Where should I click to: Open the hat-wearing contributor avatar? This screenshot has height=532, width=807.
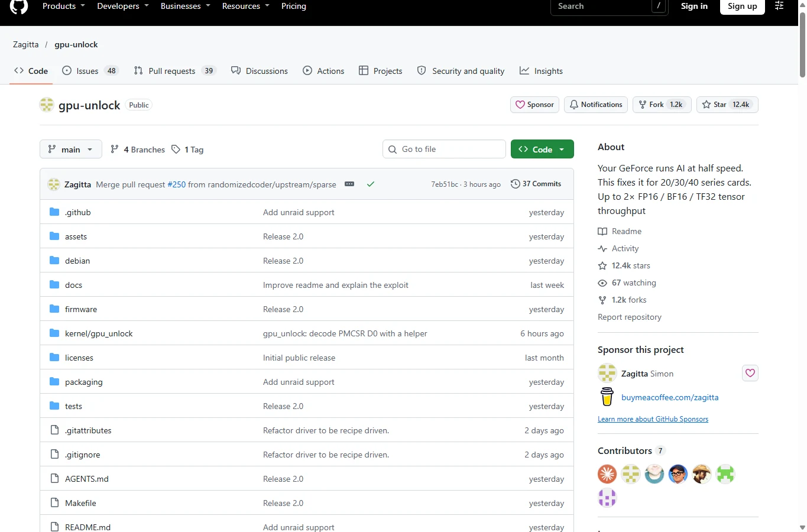pos(702,474)
